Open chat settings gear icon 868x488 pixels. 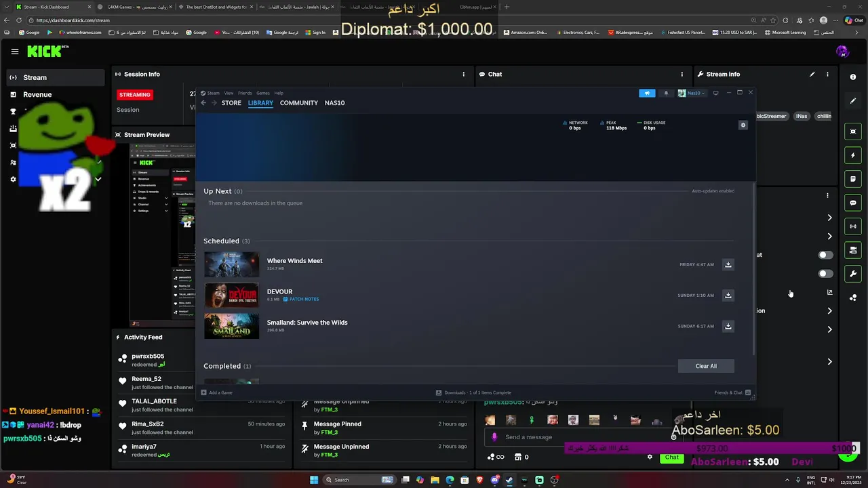(x=650, y=457)
